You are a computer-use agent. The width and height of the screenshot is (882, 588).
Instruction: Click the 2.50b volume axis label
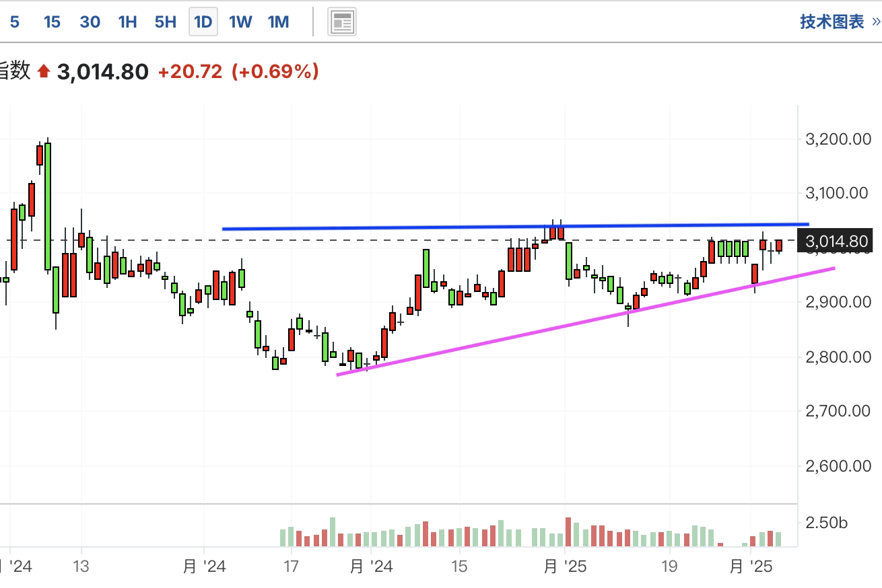[x=826, y=523]
